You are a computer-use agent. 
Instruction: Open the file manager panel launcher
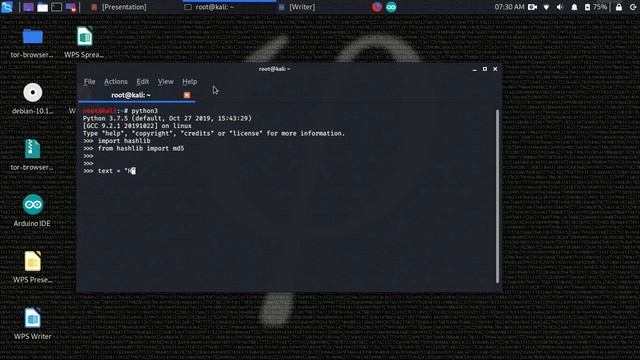tap(42, 7)
